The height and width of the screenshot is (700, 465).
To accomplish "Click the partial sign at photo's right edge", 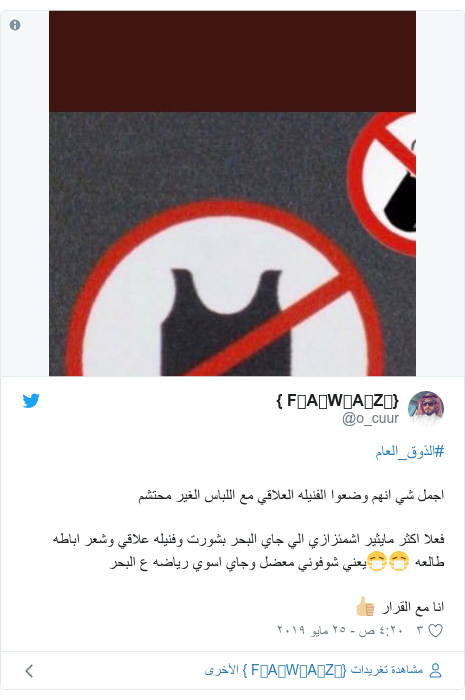I will coord(383,184).
